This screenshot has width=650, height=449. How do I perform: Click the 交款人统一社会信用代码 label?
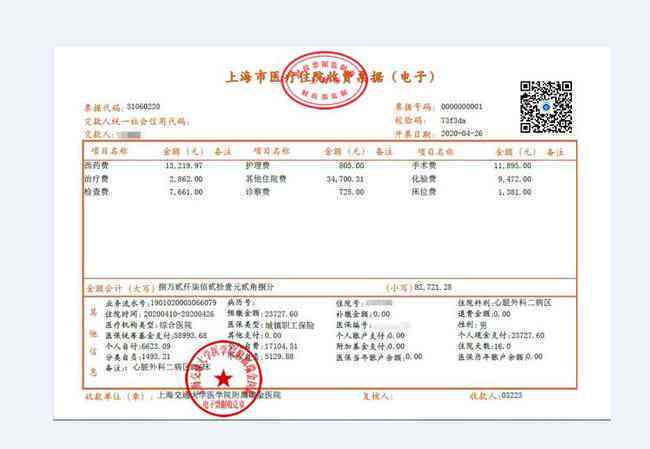coord(137,121)
